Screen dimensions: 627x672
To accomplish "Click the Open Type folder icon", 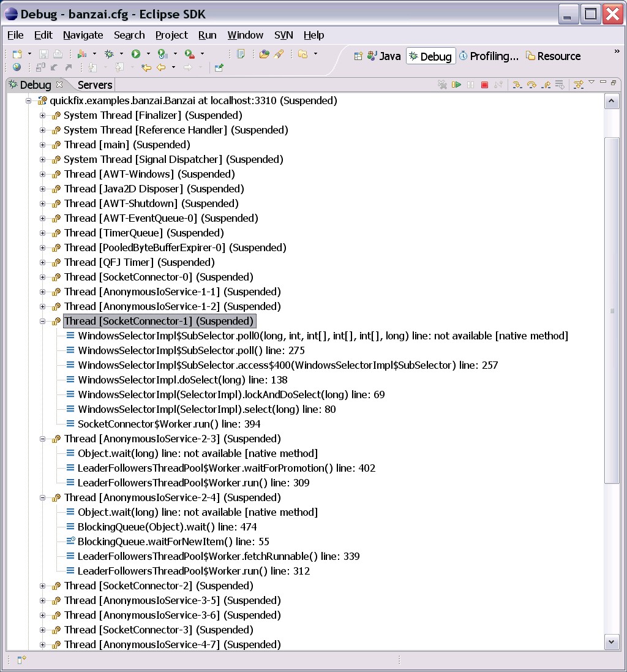I will pos(265,54).
